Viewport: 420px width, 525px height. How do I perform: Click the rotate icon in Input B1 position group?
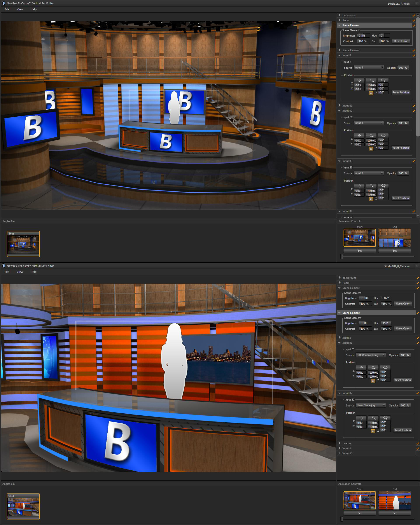coord(385,368)
